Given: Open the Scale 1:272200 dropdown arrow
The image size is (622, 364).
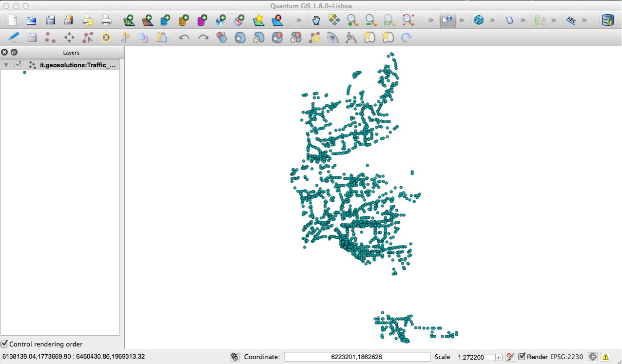Looking at the screenshot, I should click(498, 357).
